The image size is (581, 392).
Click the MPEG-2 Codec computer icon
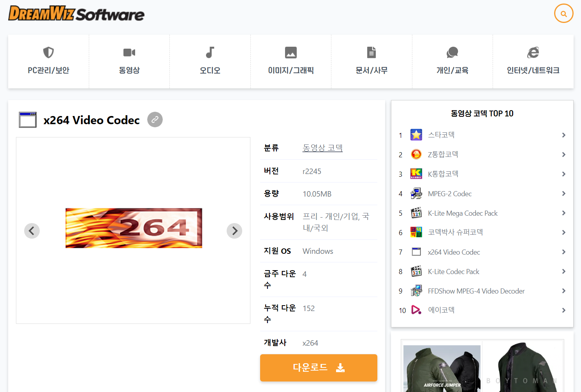pos(416,193)
